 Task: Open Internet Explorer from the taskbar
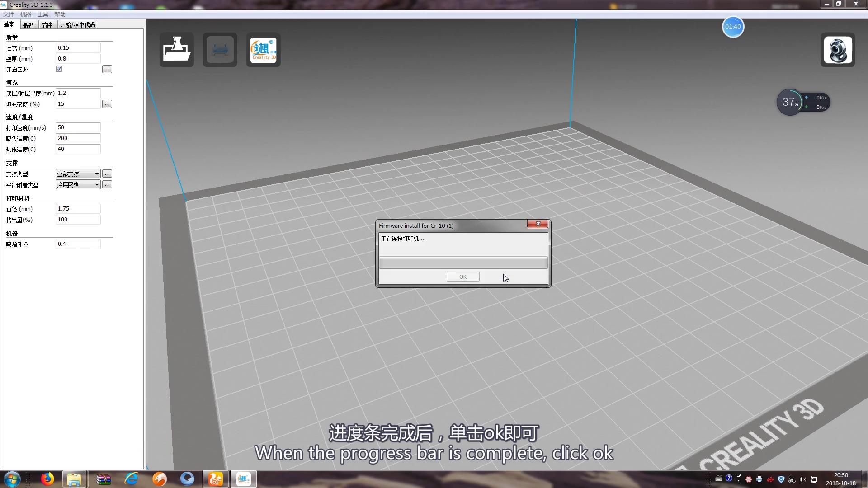(132, 479)
